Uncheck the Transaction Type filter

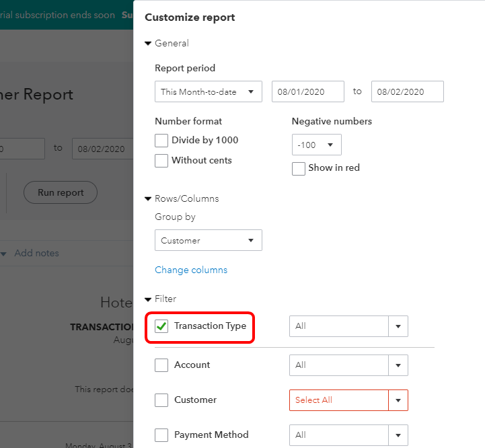tap(161, 326)
